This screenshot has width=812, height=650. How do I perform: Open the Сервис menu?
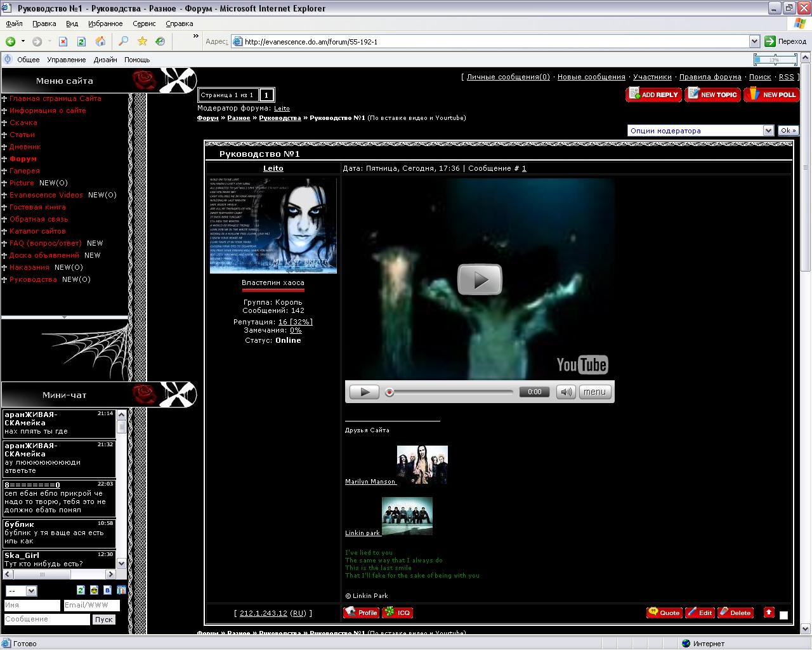pyautogui.click(x=144, y=23)
